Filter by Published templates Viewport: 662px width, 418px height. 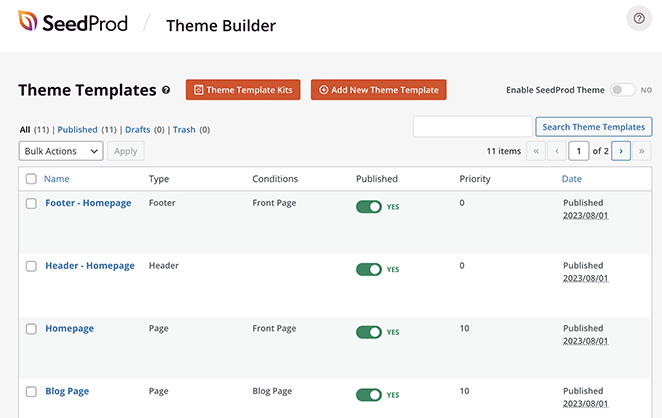tap(77, 130)
